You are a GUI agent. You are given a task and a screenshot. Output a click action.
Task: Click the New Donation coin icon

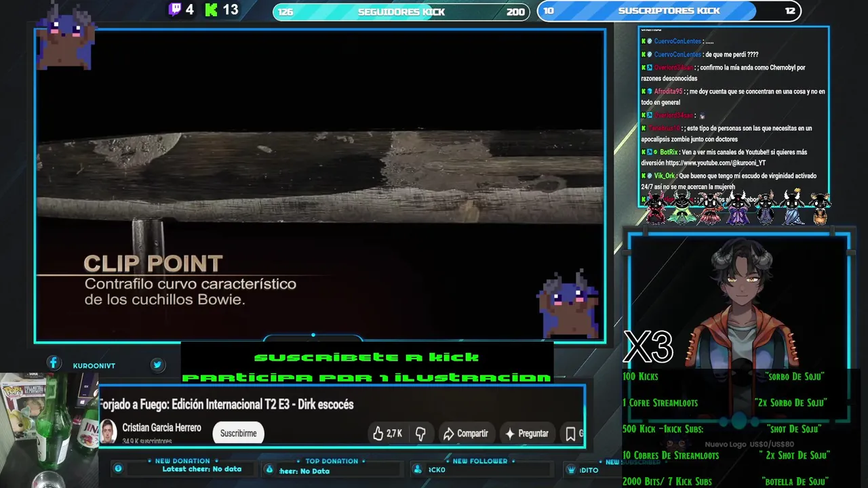(118, 468)
